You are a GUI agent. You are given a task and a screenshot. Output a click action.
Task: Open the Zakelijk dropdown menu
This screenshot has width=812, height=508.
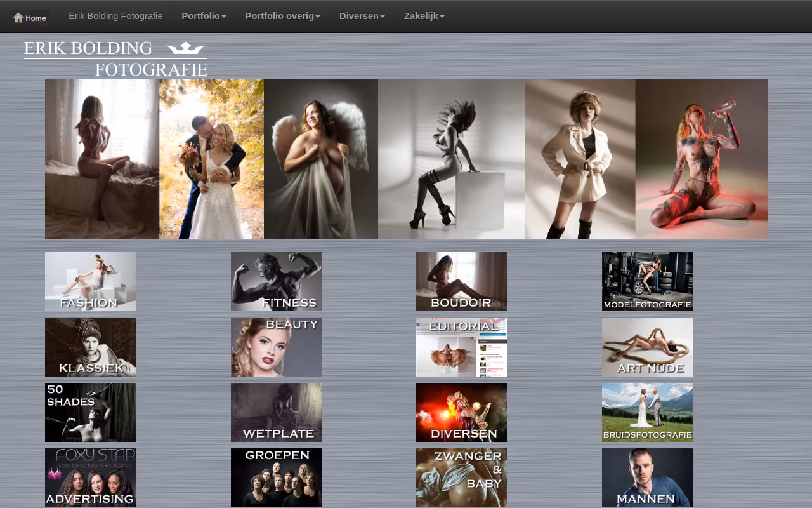coord(424,16)
